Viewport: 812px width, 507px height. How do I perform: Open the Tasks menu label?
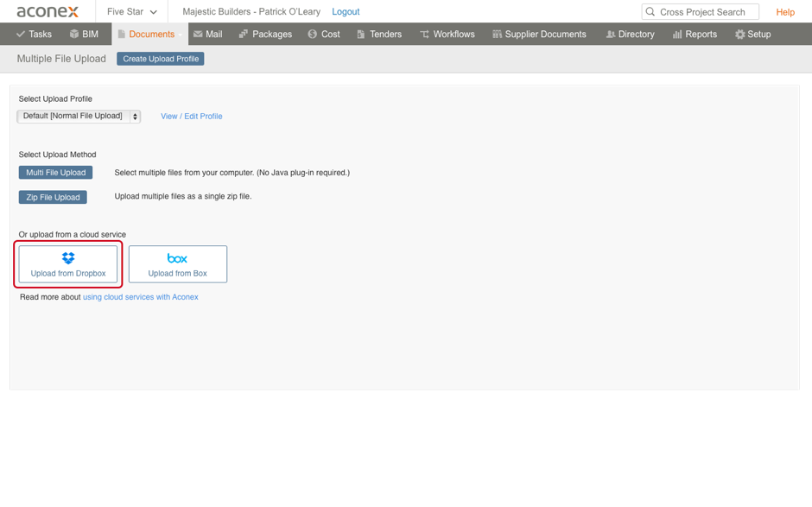40,35
